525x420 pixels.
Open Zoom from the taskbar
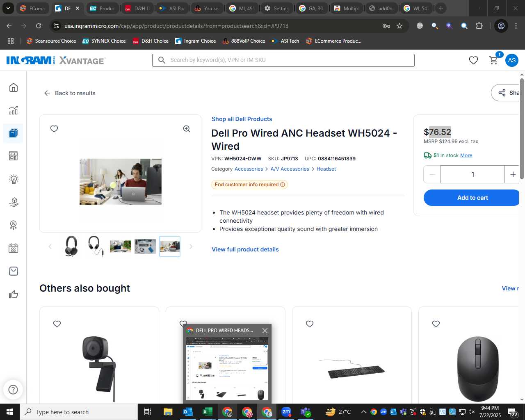click(286, 412)
